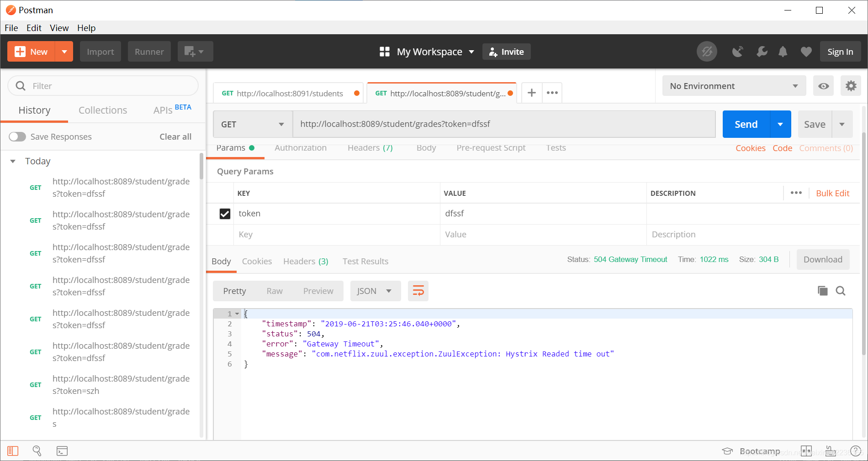The width and height of the screenshot is (868, 461).
Task: Open the notifications bell icon
Action: (783, 52)
